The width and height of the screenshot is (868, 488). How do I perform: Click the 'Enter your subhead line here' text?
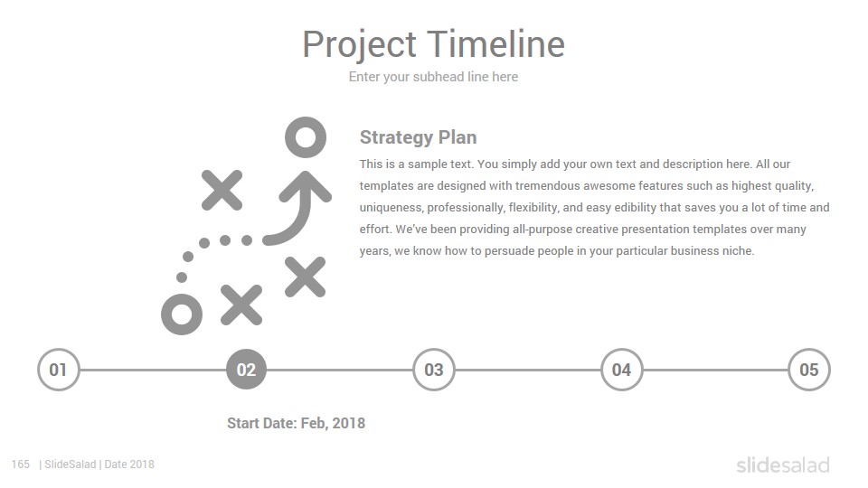[433, 77]
